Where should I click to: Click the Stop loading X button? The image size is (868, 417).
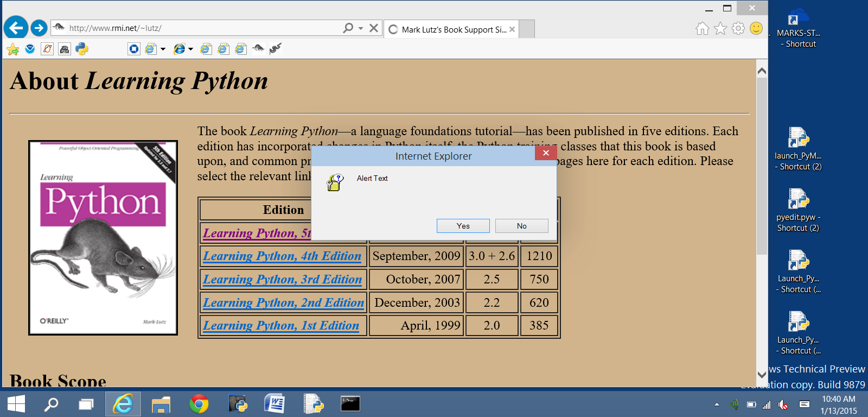pyautogui.click(x=374, y=28)
